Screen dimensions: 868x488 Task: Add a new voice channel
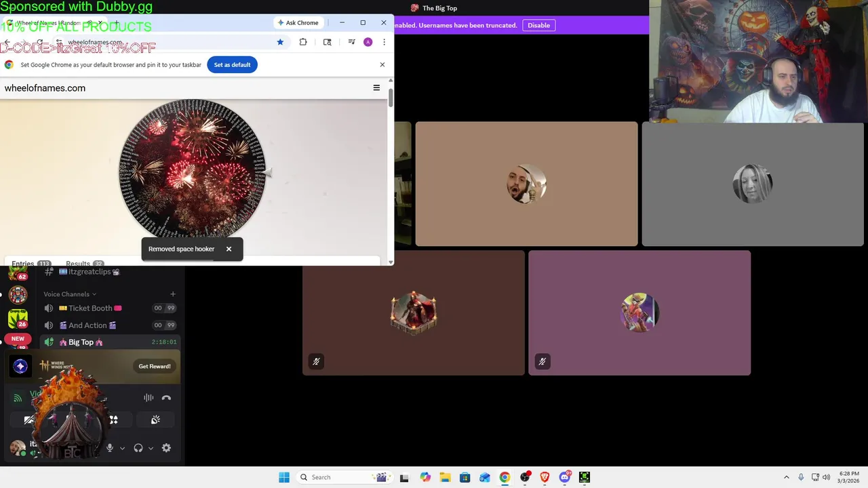tap(173, 294)
